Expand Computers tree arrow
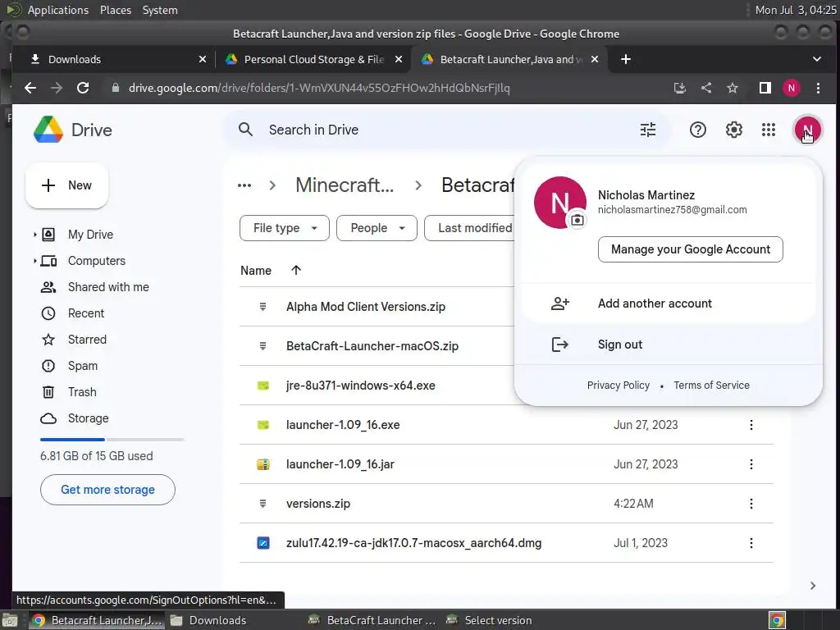The height and width of the screenshot is (630, 840). point(34,261)
